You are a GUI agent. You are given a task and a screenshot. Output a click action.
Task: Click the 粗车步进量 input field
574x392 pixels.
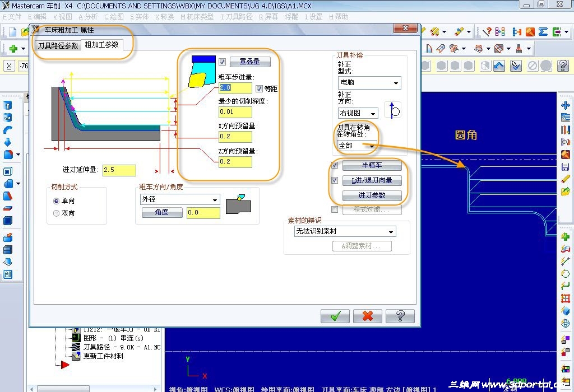[x=235, y=88]
